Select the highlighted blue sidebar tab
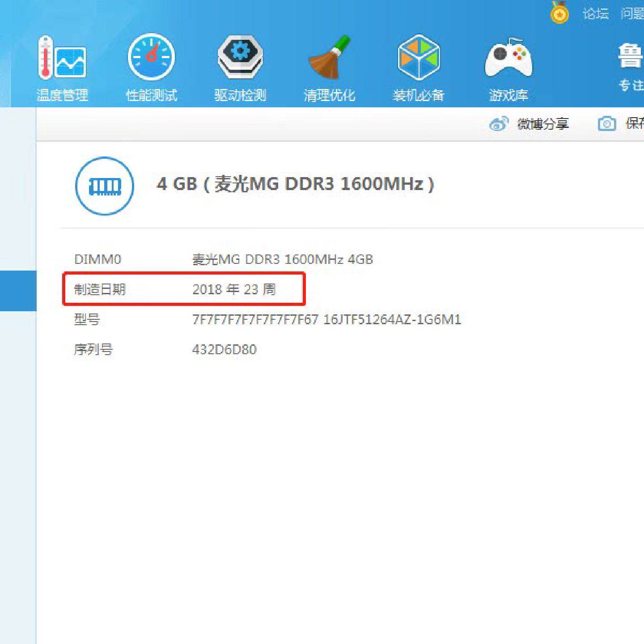This screenshot has width=644, height=644. click(18, 291)
